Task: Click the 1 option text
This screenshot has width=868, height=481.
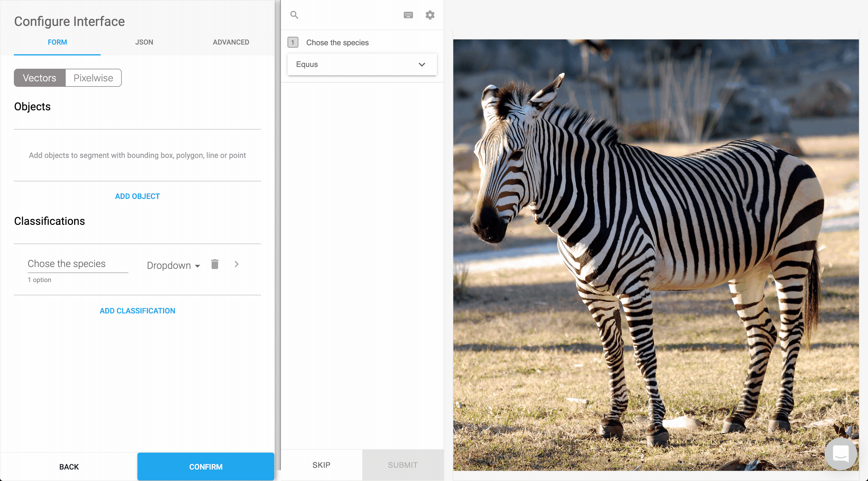Action: [39, 280]
